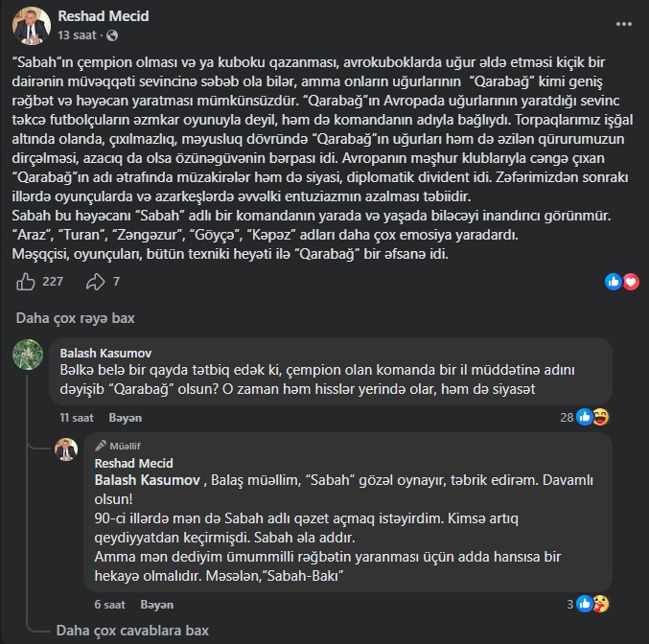Open Reshad Mecid's profile from post header name

[x=104, y=16]
